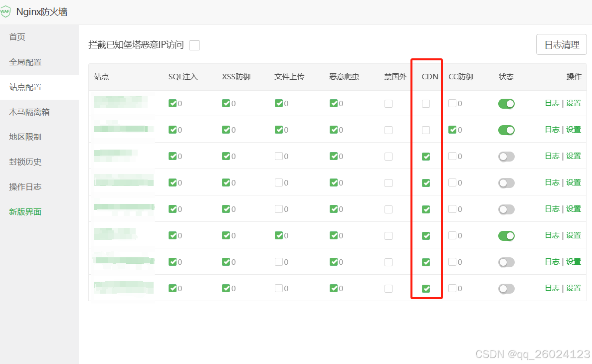This screenshot has width=592, height=364.
Task: Click the WAF shield logo icon
Action: [x=5, y=11]
